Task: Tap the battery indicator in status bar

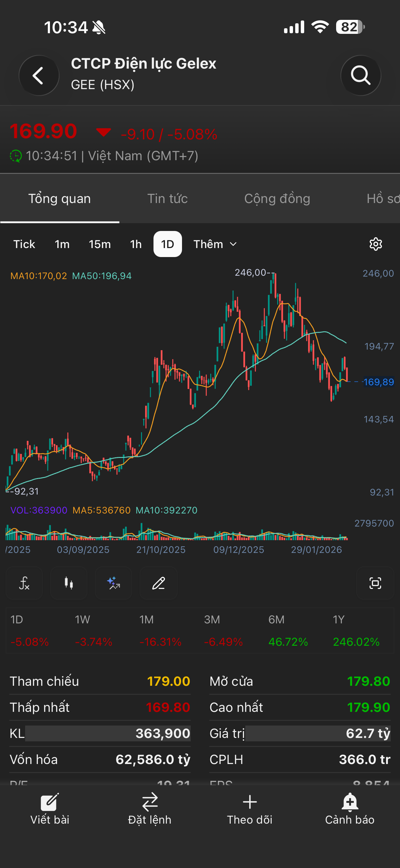Action: click(x=350, y=27)
